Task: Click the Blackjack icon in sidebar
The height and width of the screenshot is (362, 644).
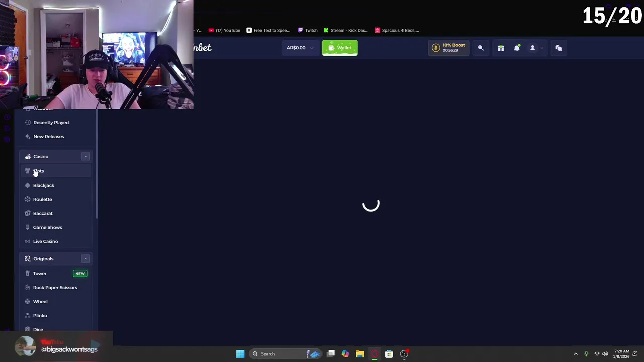Action: pos(28,185)
